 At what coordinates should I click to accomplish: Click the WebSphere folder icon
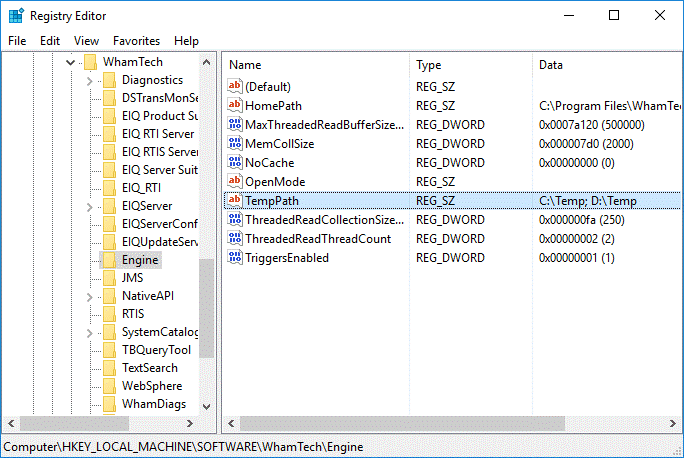109,386
